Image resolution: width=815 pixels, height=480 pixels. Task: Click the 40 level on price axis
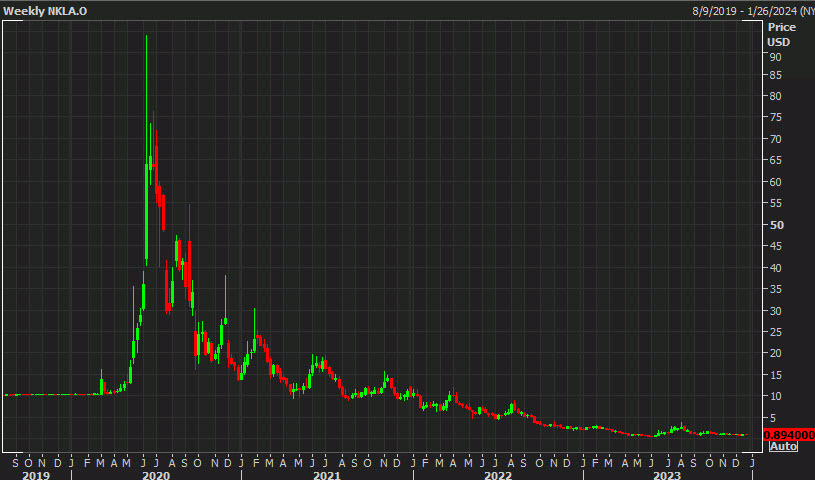coord(775,268)
